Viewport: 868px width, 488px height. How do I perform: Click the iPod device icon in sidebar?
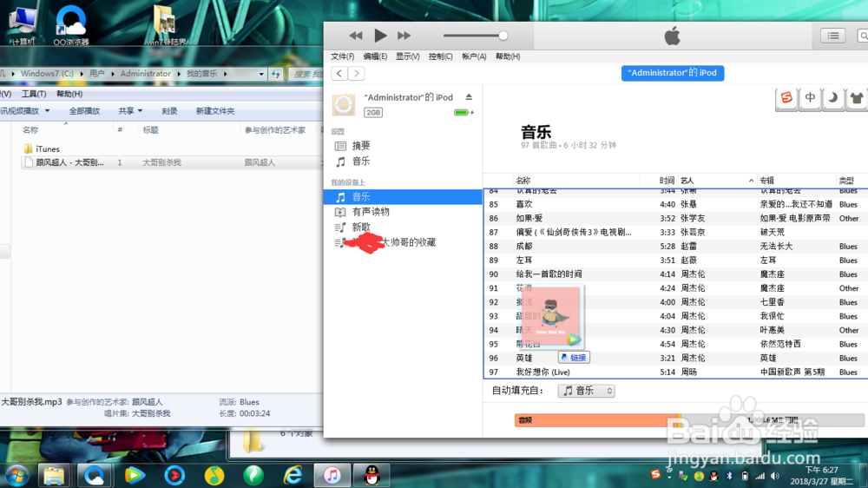(x=344, y=104)
